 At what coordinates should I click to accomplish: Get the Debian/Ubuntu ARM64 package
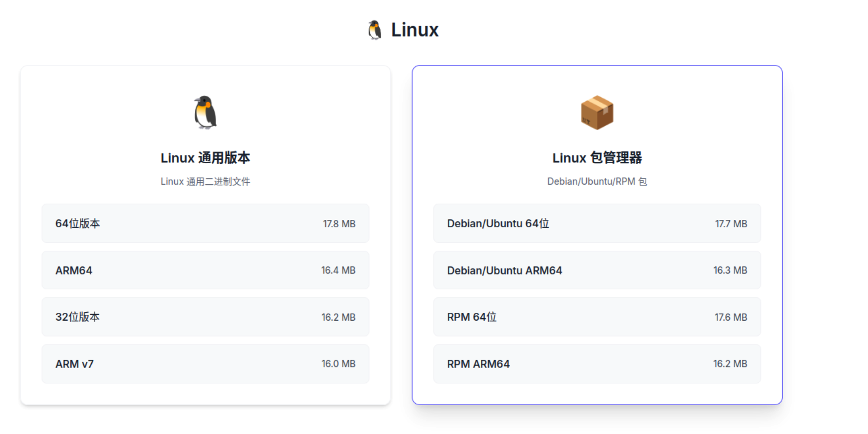(x=597, y=270)
